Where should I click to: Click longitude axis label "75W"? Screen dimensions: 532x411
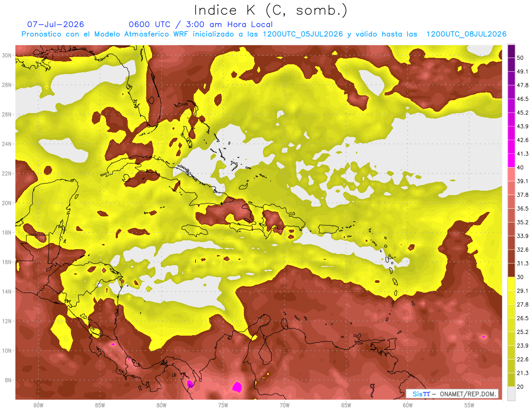223,405
